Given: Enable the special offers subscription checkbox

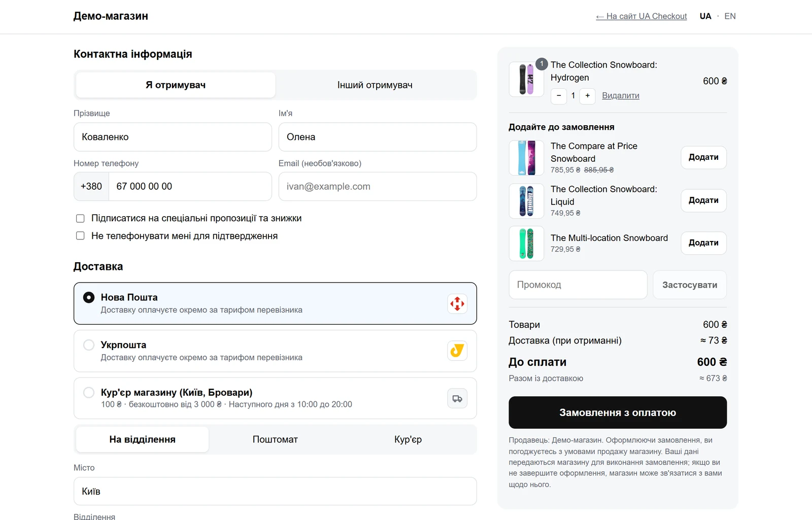Looking at the screenshot, I should click(x=80, y=218).
